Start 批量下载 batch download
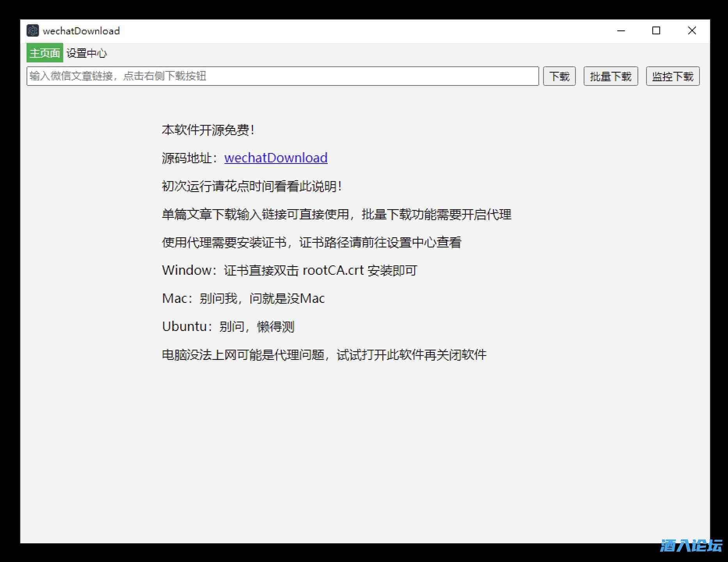This screenshot has height=562, width=728. pos(611,76)
